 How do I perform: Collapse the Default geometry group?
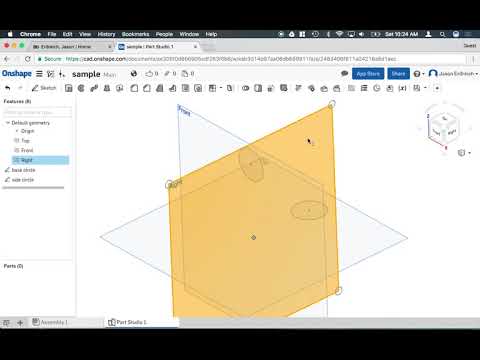(8, 123)
